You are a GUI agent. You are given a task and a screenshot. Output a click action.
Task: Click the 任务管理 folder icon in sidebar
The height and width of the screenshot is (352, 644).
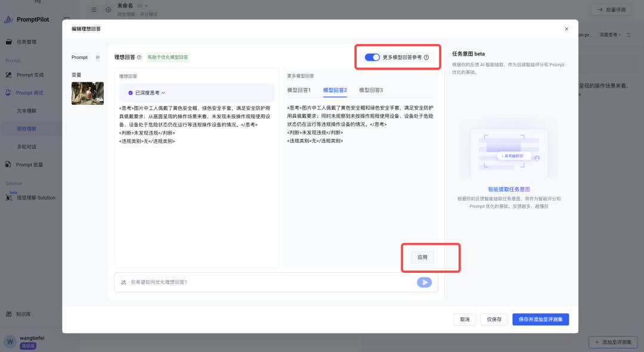point(9,42)
